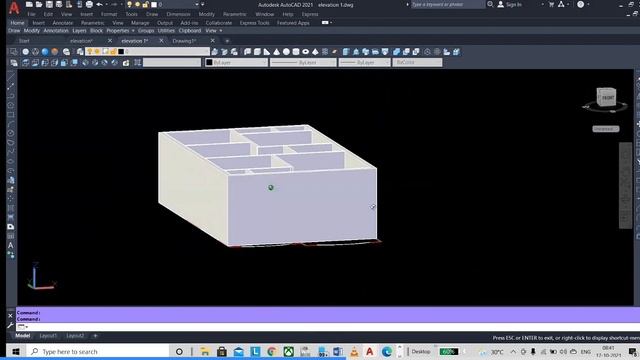Open the AutoCAD application menu logo
Image resolution: width=640 pixels, height=360 pixels.
click(x=14, y=7)
